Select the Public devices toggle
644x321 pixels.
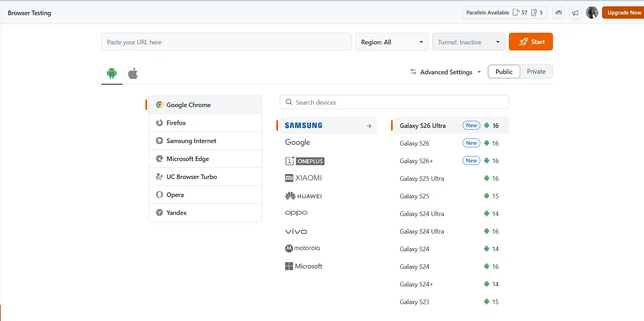coord(504,72)
